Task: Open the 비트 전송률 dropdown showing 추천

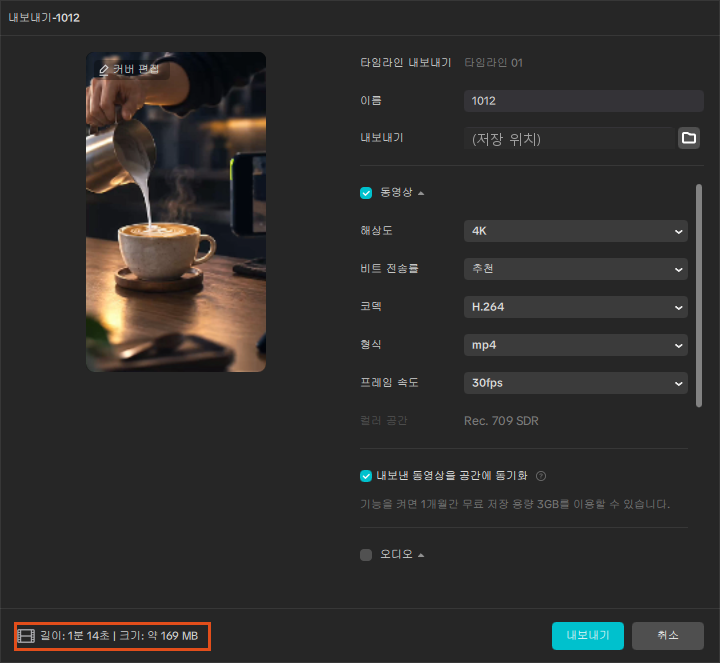Action: [x=576, y=269]
